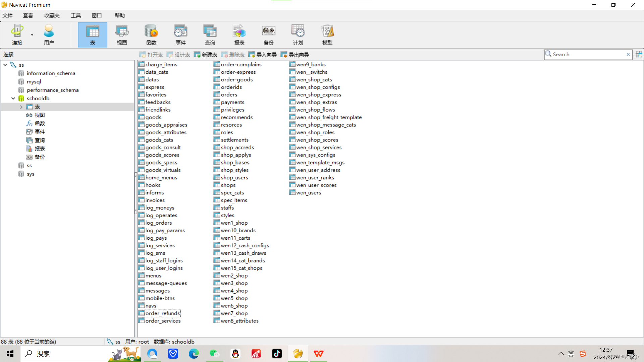Toggle the list view mode icon beside search
The width and height of the screenshot is (644, 362).
click(x=639, y=54)
